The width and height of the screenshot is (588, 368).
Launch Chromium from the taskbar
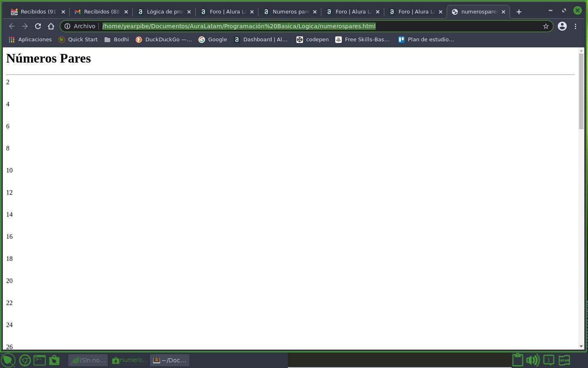point(25,360)
